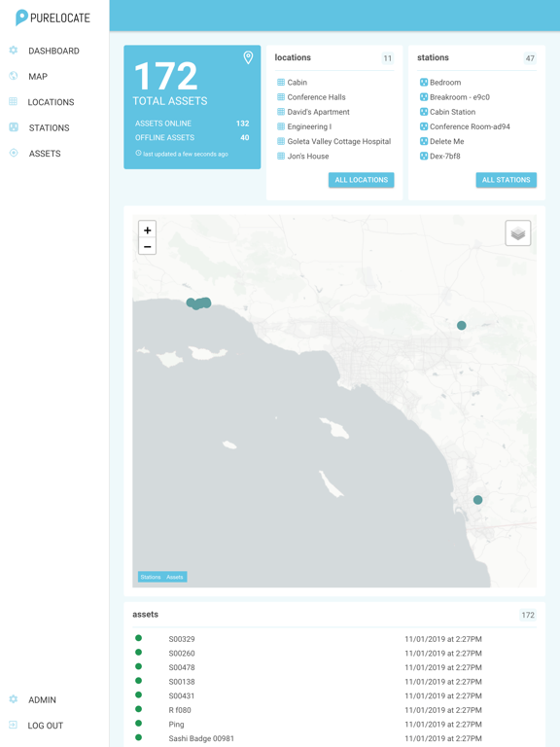Click the map marker near San Diego
Image resolution: width=560 pixels, height=747 pixels.
[477, 500]
